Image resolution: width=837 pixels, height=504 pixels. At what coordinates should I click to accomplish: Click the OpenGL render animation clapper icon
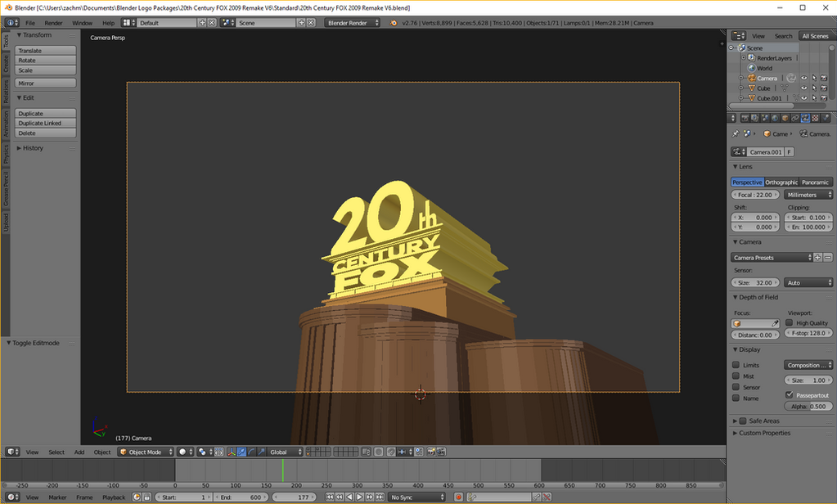point(441,452)
